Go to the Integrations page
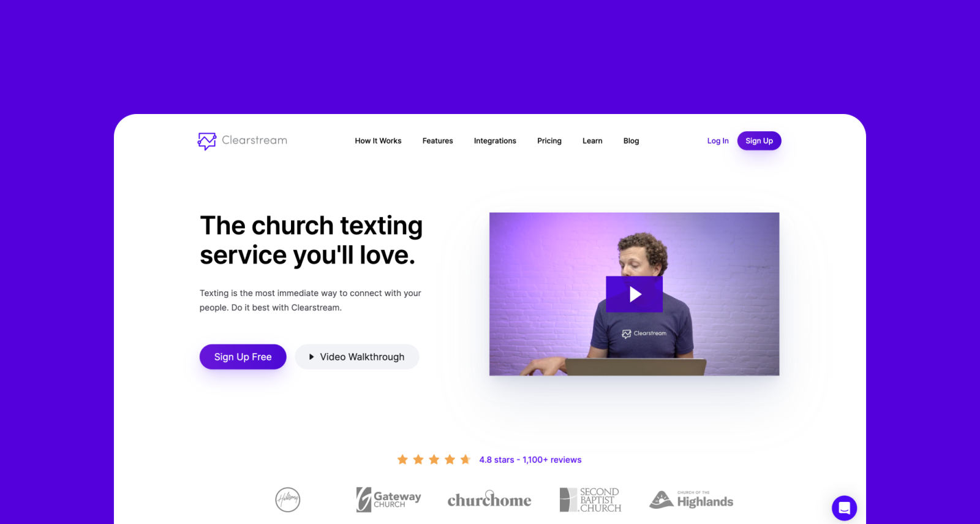The height and width of the screenshot is (524, 980). tap(495, 141)
